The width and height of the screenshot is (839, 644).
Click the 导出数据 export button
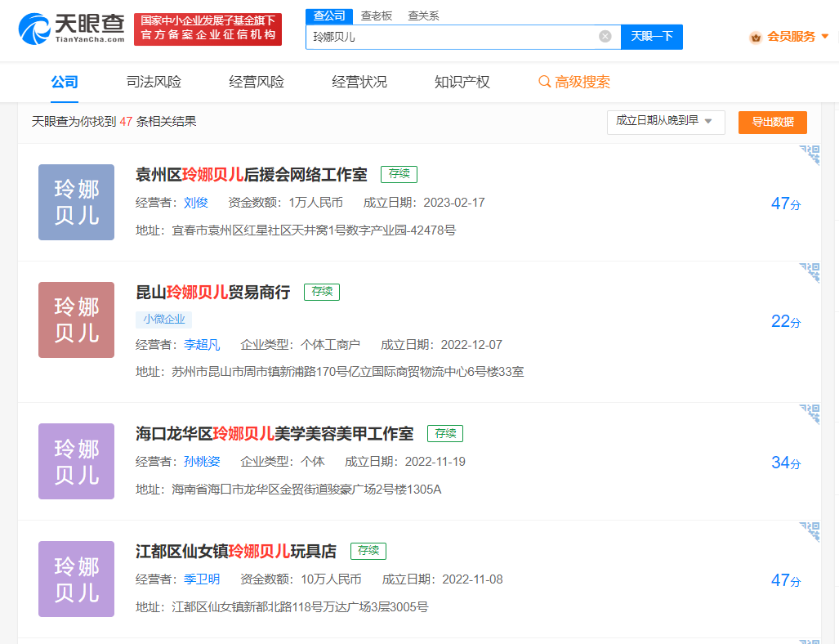pos(772,122)
